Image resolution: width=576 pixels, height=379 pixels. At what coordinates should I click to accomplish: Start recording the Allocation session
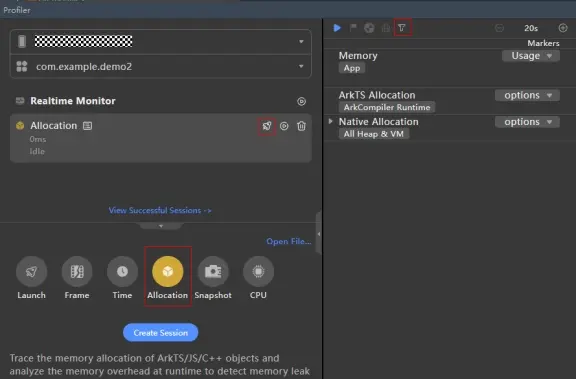tap(284, 126)
